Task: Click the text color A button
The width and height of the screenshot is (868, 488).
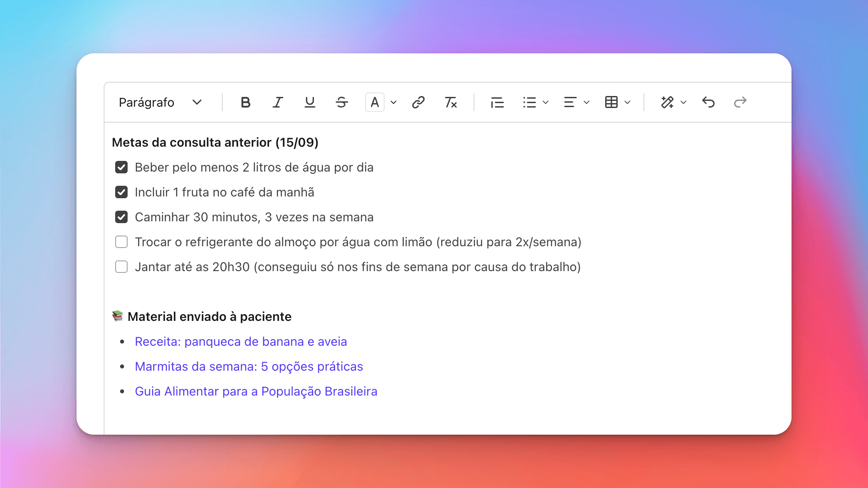Action: 374,103
